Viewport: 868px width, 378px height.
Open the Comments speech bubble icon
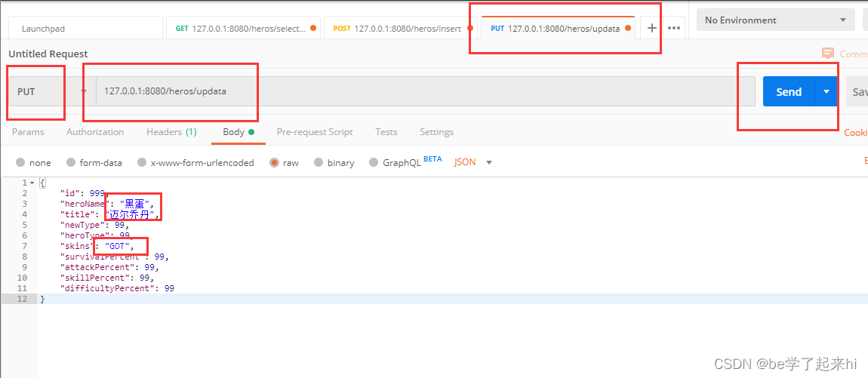828,54
